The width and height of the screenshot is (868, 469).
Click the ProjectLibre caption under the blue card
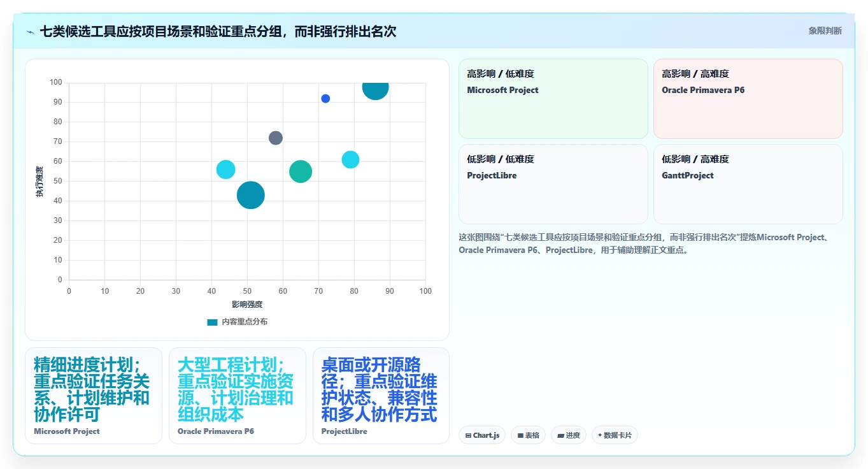pos(344,431)
